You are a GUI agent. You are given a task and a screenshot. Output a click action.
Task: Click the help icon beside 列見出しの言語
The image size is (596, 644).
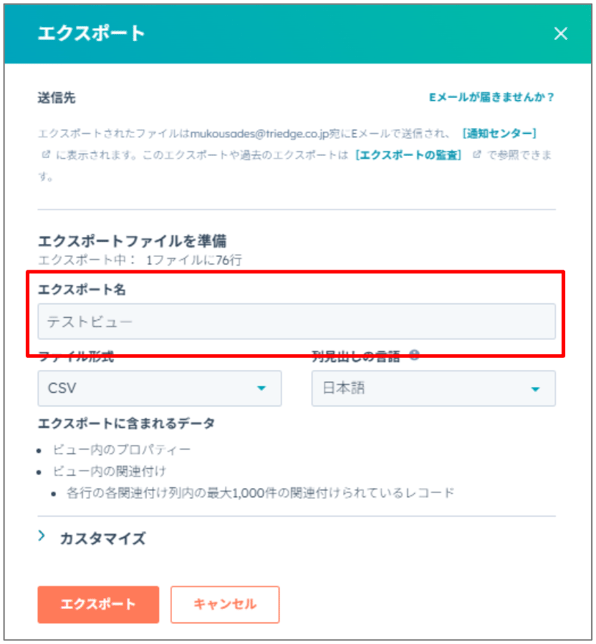(414, 355)
